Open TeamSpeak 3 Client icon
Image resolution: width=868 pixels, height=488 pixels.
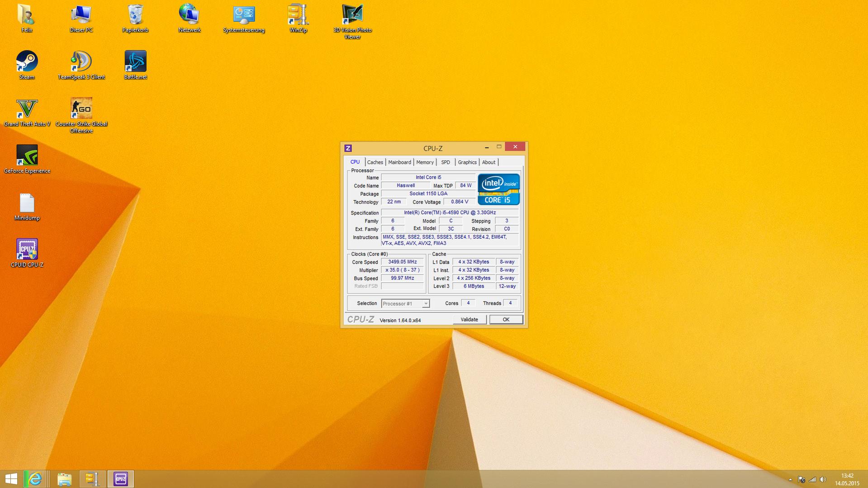[x=81, y=65]
